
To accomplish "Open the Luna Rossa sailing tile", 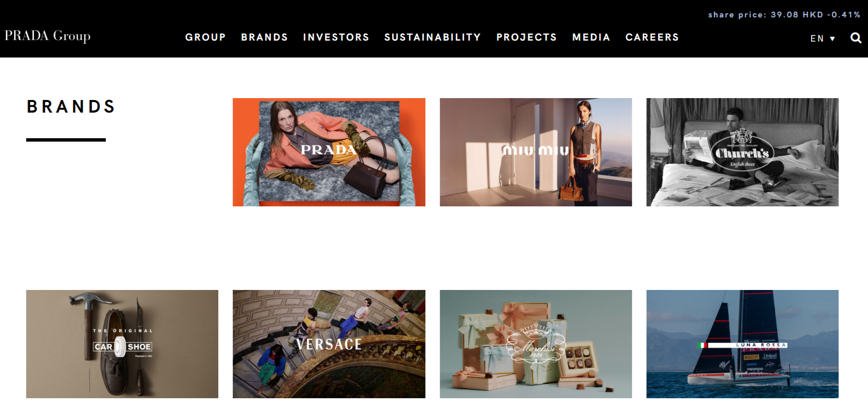I will pyautogui.click(x=742, y=344).
